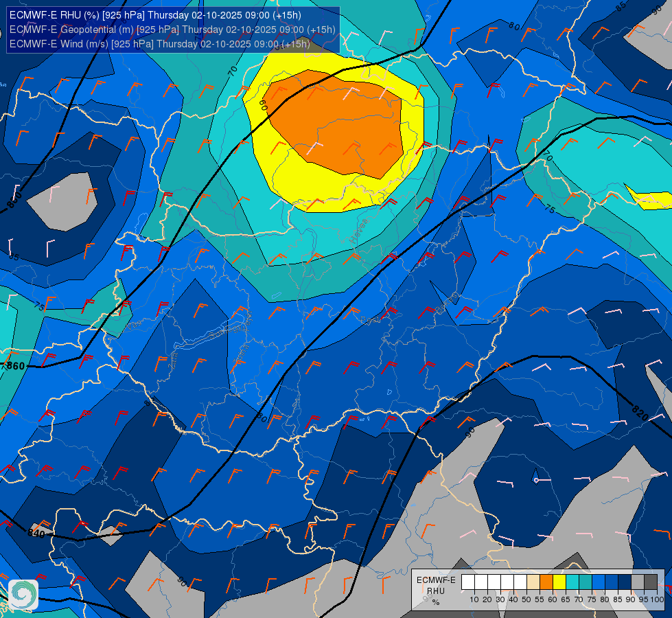Pick the orange 55–60 legend swatch
Image resolution: width=672 pixels, height=618 pixels.
point(546,582)
